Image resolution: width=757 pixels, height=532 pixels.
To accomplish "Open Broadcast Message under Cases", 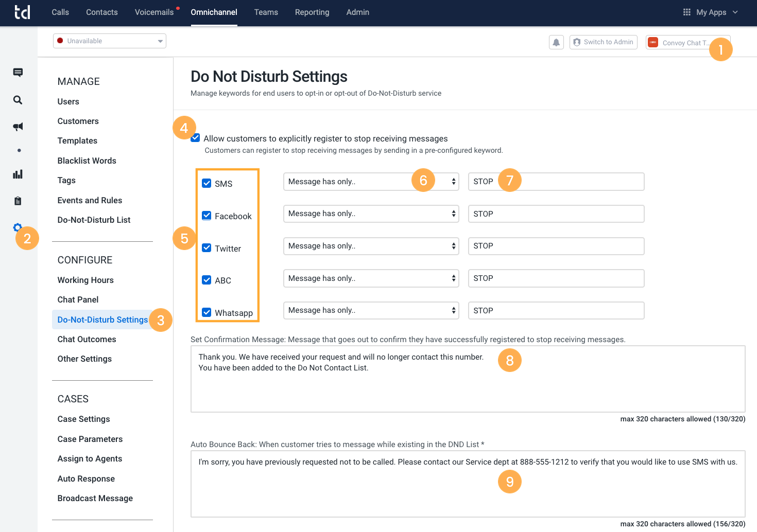I will click(95, 498).
